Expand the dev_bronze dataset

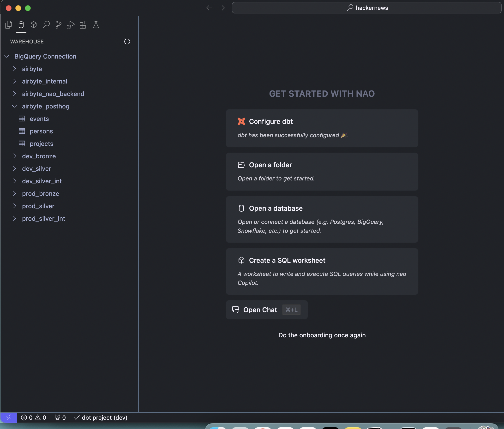[15, 156]
